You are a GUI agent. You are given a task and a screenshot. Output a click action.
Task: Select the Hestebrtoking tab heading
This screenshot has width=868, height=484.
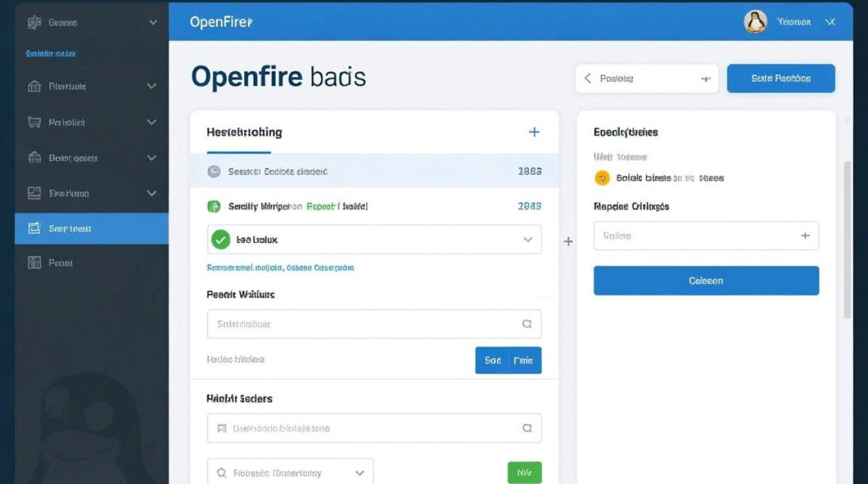(x=244, y=132)
